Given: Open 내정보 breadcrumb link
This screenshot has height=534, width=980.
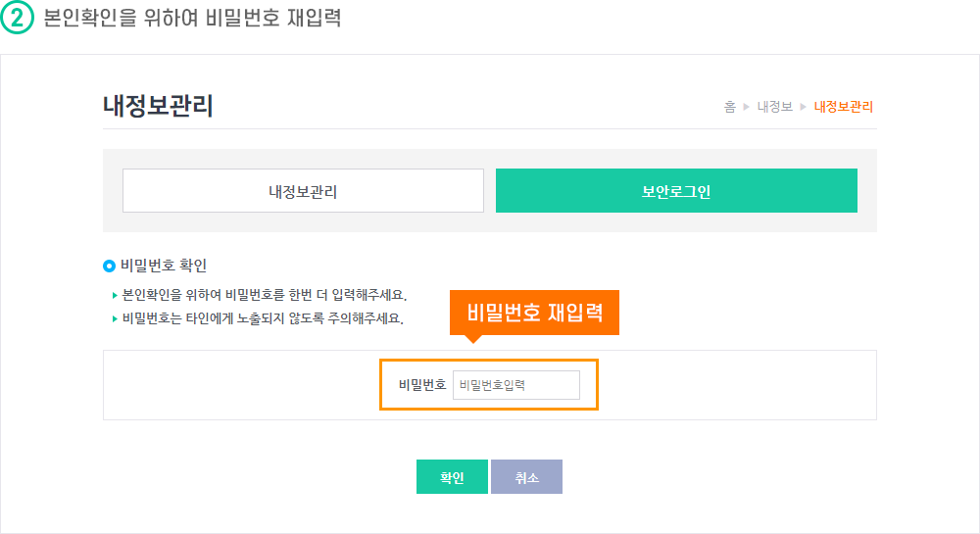Looking at the screenshot, I should [x=775, y=107].
